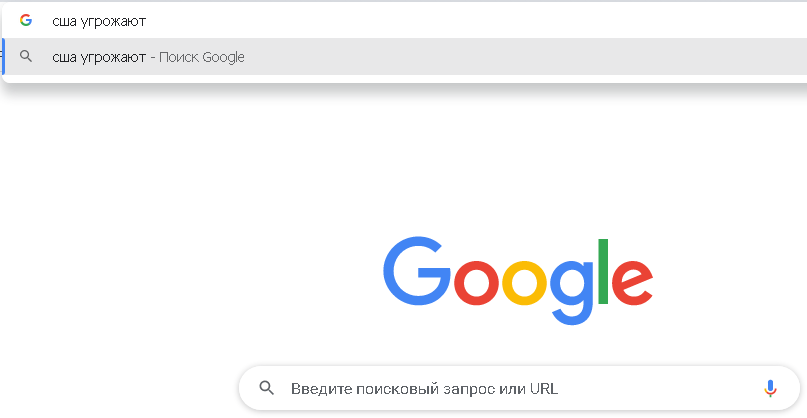This screenshot has height=418, width=807.
Task: Click the "Поиск Google" label in suggestion
Action: point(202,57)
